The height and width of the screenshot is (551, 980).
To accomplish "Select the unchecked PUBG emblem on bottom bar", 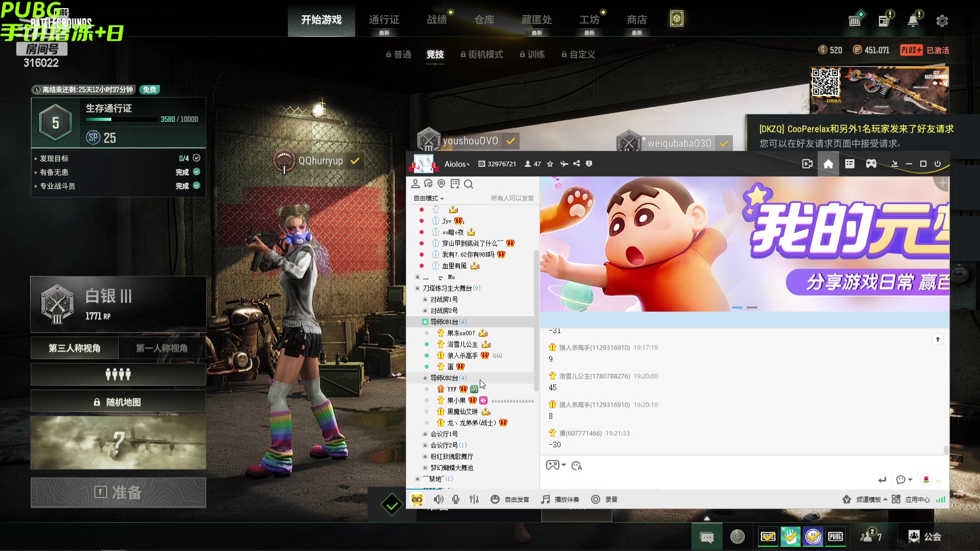I will pyautogui.click(x=836, y=537).
